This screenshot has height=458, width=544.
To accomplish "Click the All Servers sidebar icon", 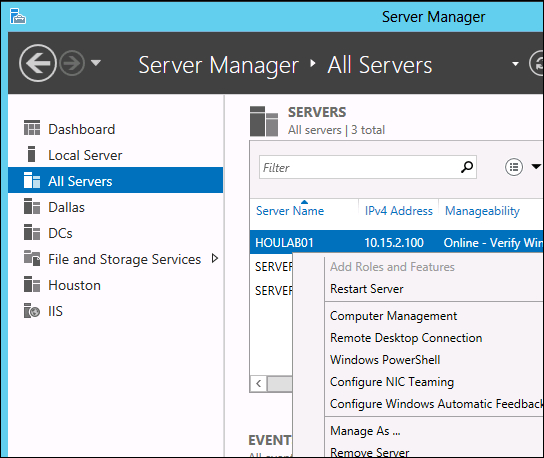I will (32, 180).
